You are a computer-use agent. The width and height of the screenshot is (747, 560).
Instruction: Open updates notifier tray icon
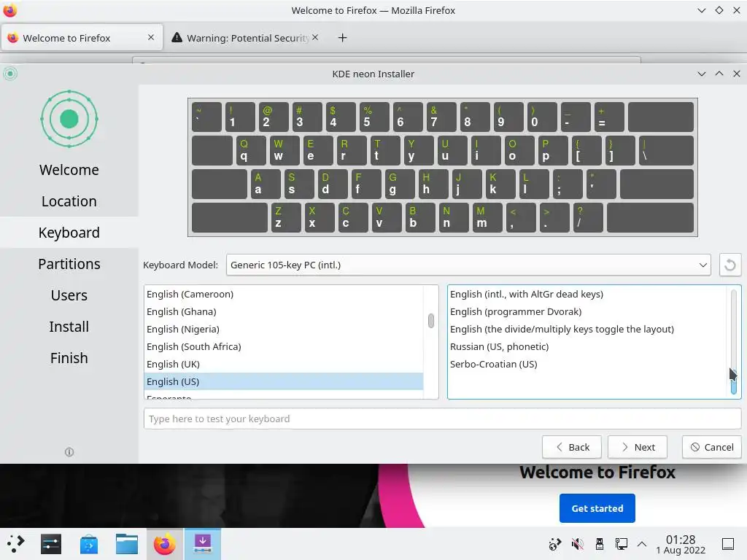pyautogui.click(x=555, y=544)
